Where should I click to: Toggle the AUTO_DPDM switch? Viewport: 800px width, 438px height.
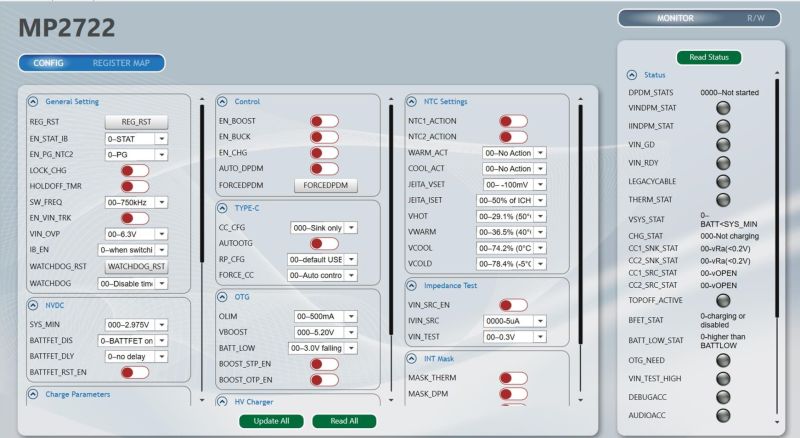324,168
